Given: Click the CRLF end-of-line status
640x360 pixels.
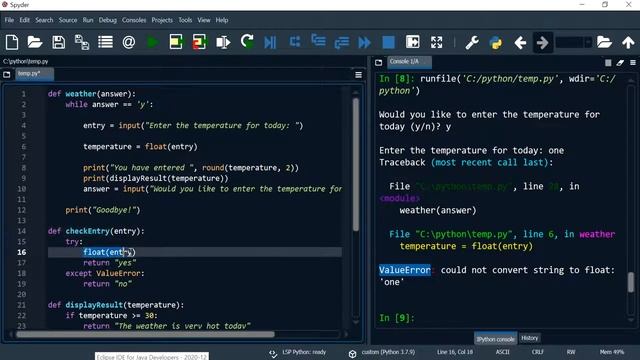Looking at the screenshot, I should pos(538,352).
